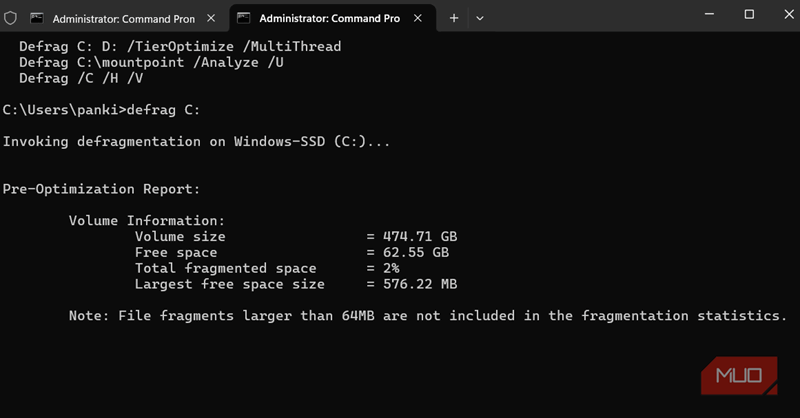Maximize the terminal window
The image size is (800, 418).
[748, 15]
